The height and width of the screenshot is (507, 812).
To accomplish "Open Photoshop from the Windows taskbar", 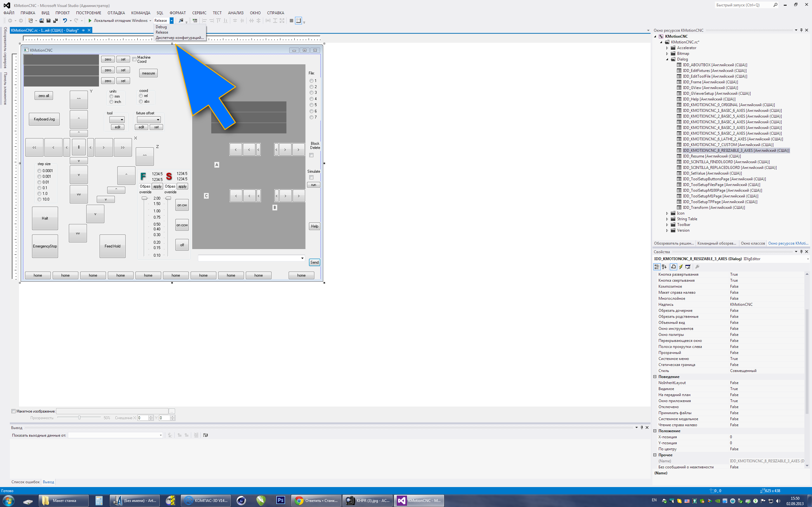I will click(x=280, y=501).
